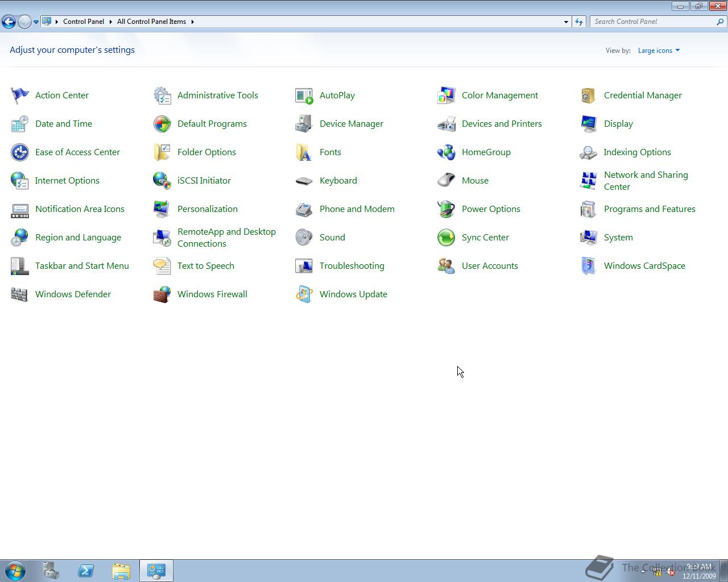Image resolution: width=728 pixels, height=582 pixels.
Task: Open the System icon
Action: (x=589, y=238)
